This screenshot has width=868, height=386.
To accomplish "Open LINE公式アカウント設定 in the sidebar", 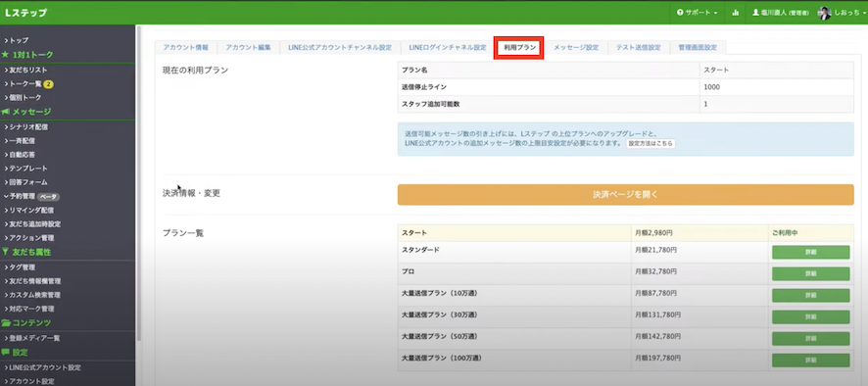I will (42, 367).
